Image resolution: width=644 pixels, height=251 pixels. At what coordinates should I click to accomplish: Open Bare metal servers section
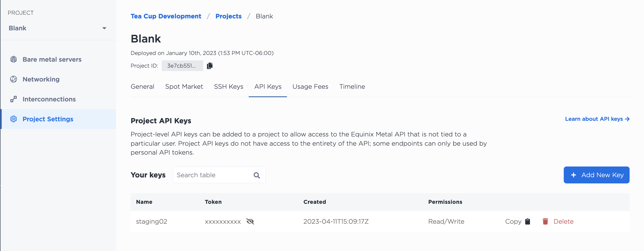[x=58, y=59]
